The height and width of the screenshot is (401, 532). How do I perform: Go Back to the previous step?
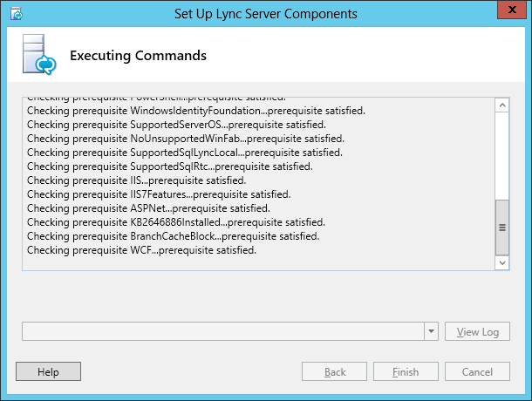335,372
